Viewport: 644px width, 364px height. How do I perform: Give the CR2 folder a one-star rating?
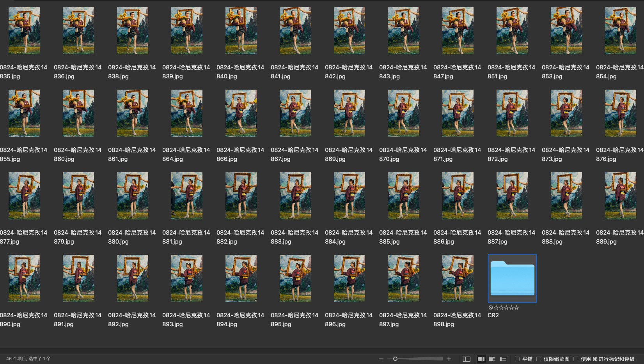496,307
